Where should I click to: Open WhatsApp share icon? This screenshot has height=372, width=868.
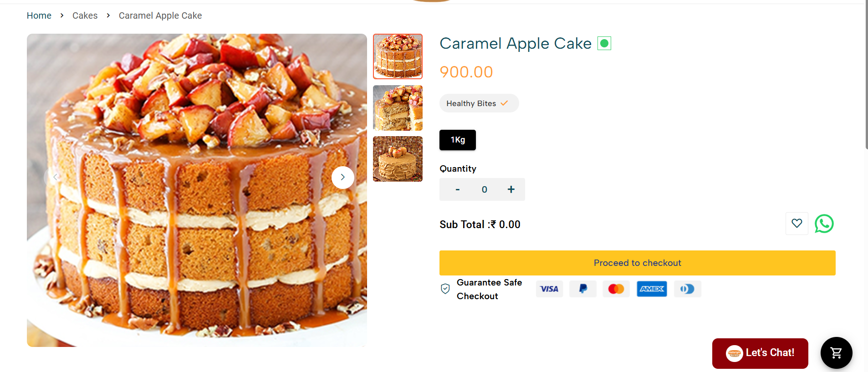[824, 224]
